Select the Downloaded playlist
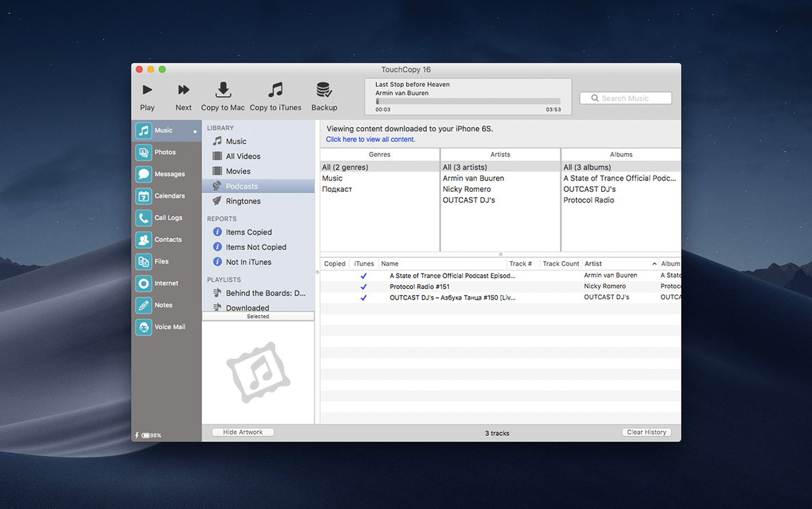This screenshot has width=812, height=509. pos(247,307)
